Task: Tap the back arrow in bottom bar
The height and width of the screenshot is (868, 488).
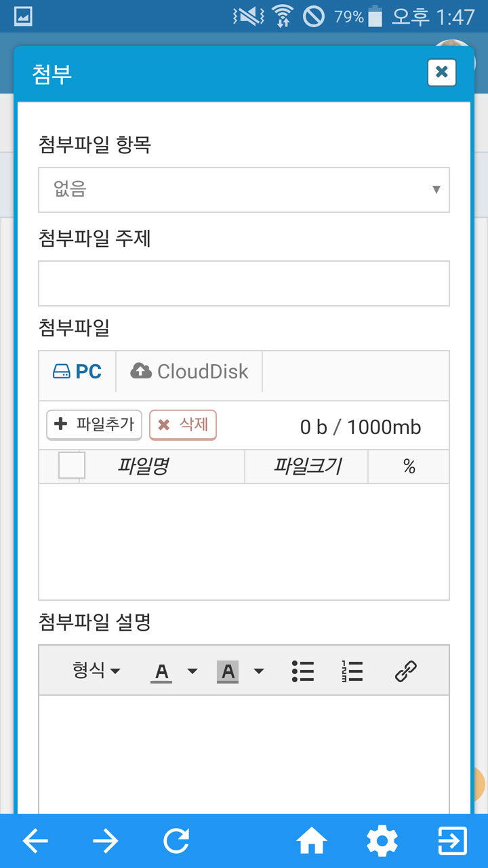Action: click(35, 842)
